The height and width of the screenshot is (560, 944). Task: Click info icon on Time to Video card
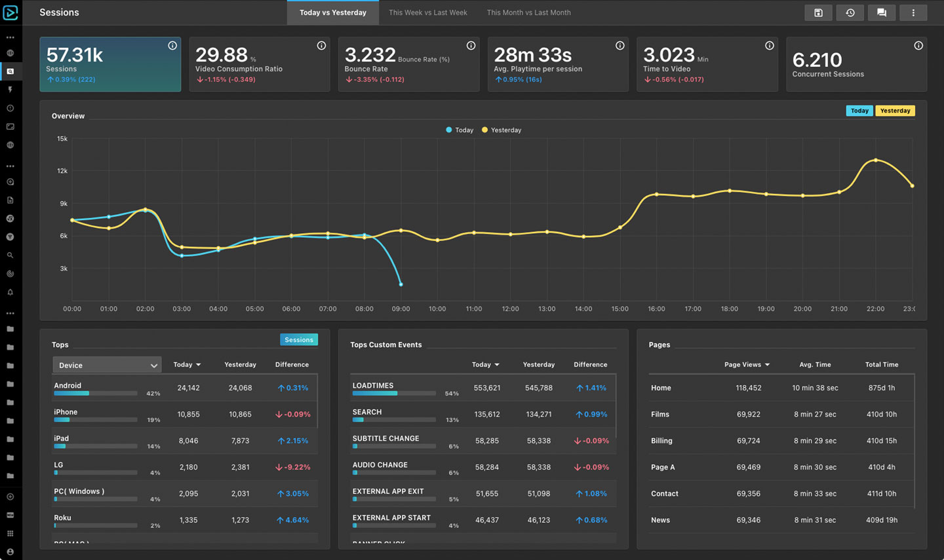coord(769,45)
